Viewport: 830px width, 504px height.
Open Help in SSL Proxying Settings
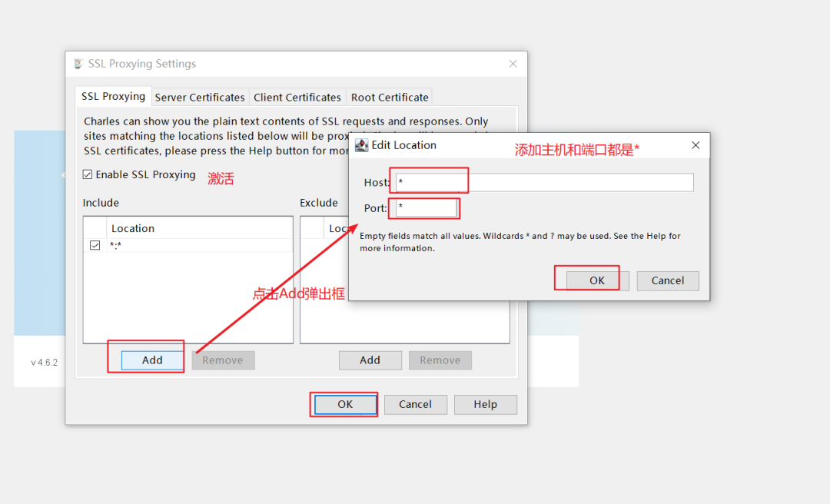(486, 404)
